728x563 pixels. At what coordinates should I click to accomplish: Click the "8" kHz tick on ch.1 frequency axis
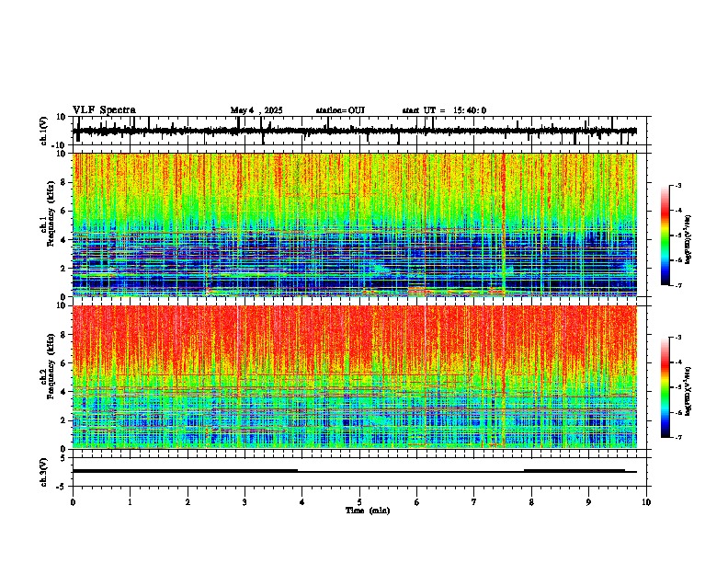[63, 182]
